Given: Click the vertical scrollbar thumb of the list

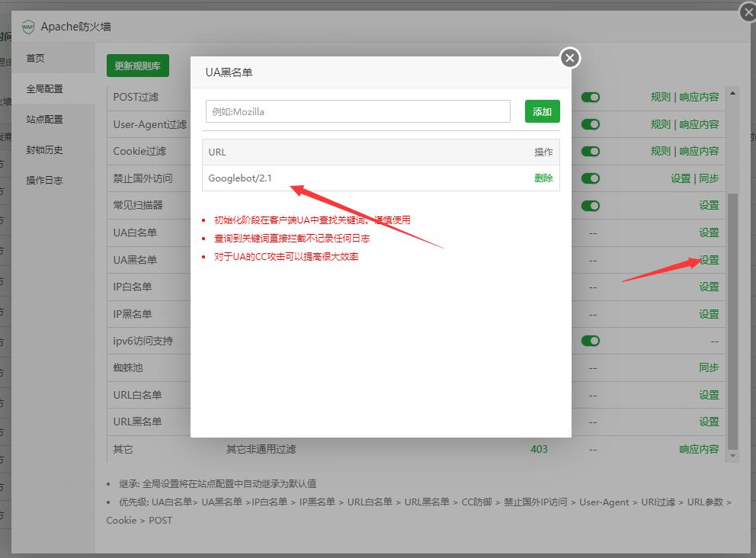Looking at the screenshot, I should click(732, 321).
